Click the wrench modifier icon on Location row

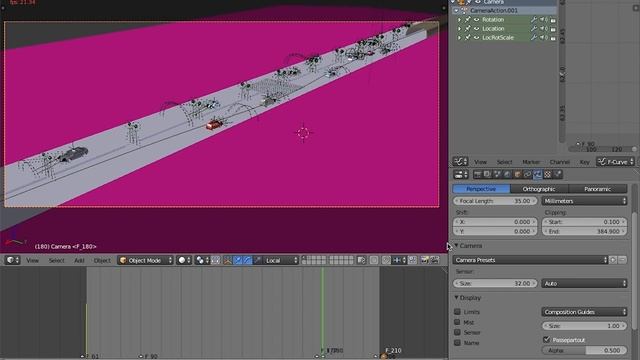pyautogui.click(x=533, y=29)
